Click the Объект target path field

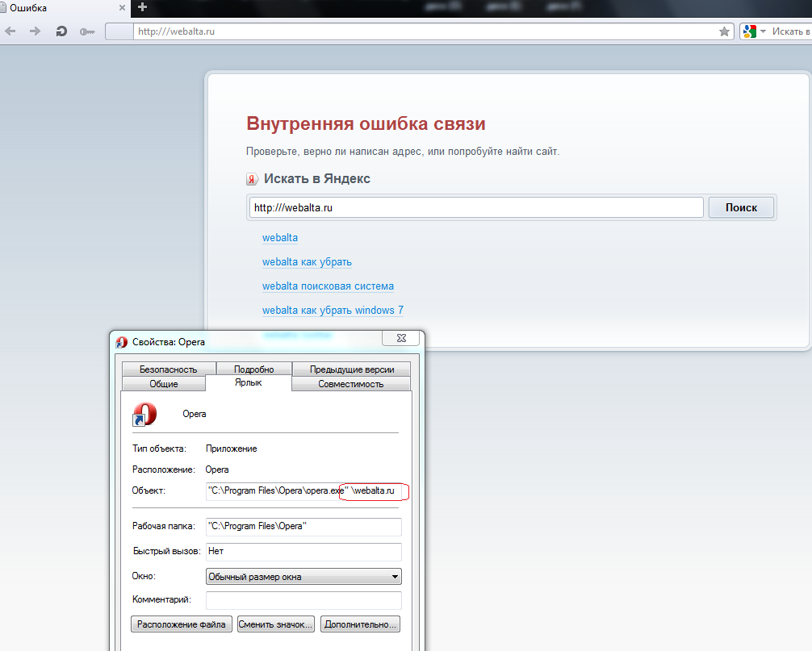pyautogui.click(x=303, y=490)
